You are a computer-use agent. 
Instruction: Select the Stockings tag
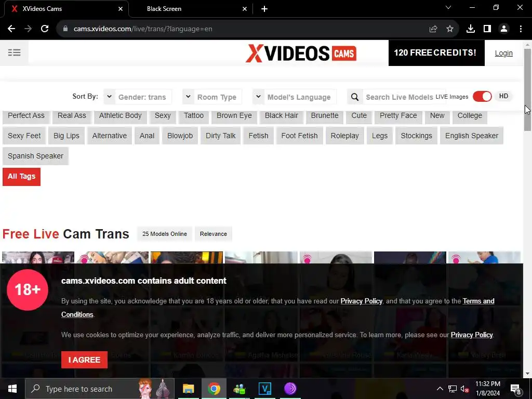[x=416, y=136]
